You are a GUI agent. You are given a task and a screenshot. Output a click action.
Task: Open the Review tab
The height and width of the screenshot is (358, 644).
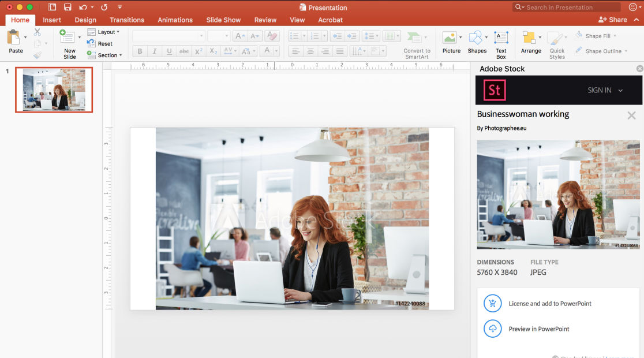click(265, 20)
